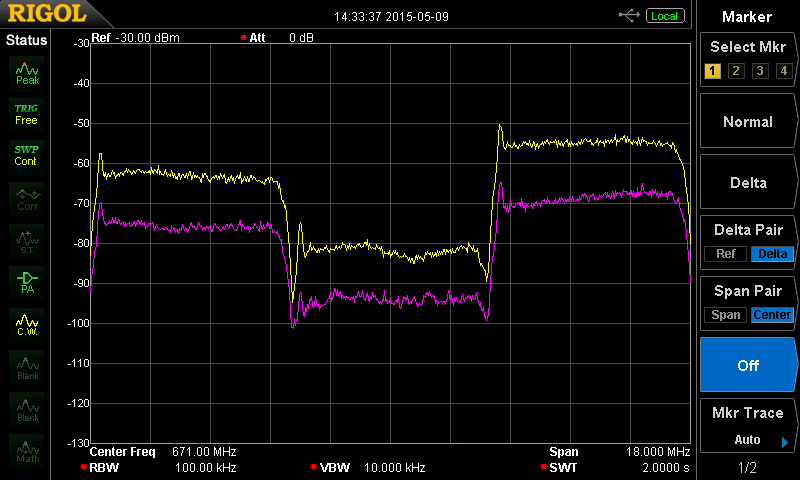Click the PA preamplifier status icon
The image size is (800, 480).
26,282
